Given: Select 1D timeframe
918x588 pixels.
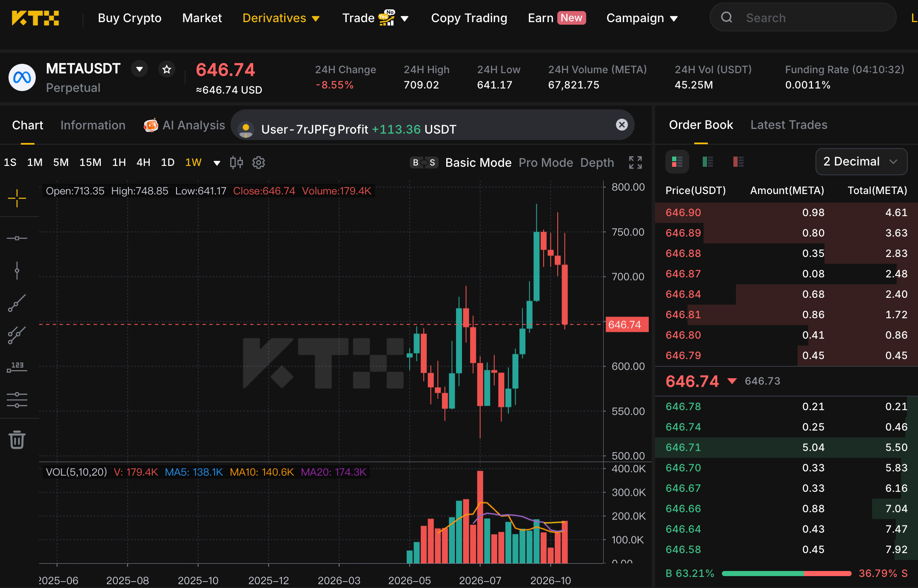Looking at the screenshot, I should click(168, 162).
